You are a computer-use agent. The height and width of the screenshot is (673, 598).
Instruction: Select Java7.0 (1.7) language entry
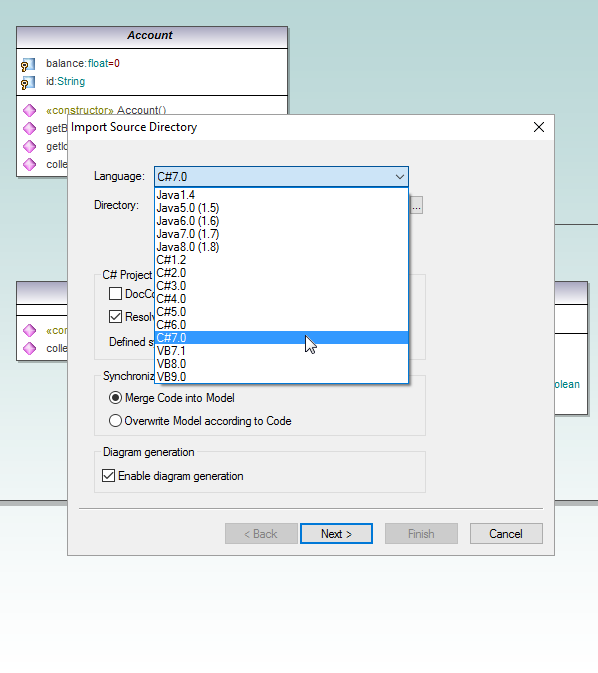281,234
